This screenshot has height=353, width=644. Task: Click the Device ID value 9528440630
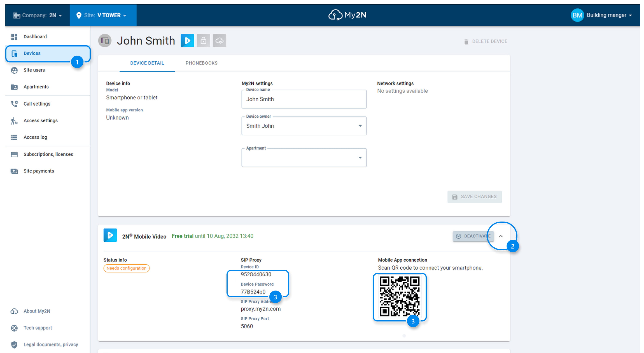(x=256, y=274)
